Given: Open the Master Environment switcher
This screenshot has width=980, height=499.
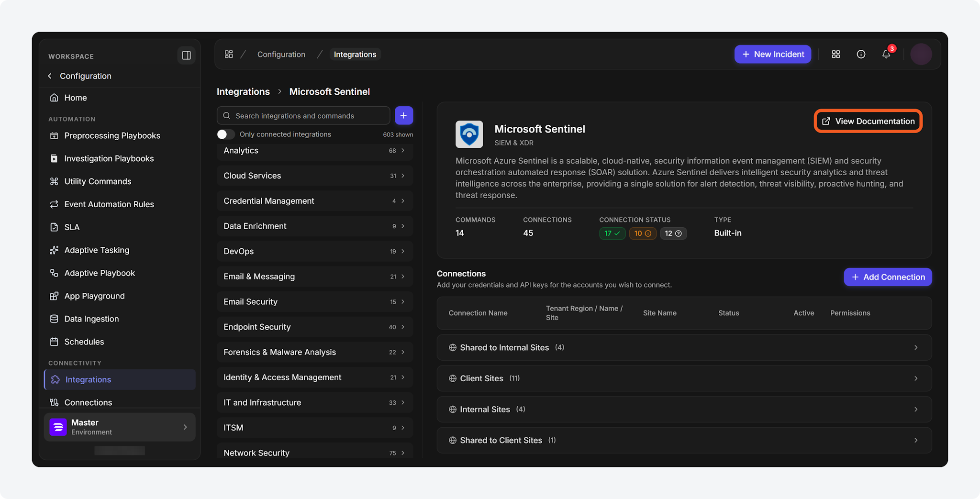Looking at the screenshot, I should 120,427.
